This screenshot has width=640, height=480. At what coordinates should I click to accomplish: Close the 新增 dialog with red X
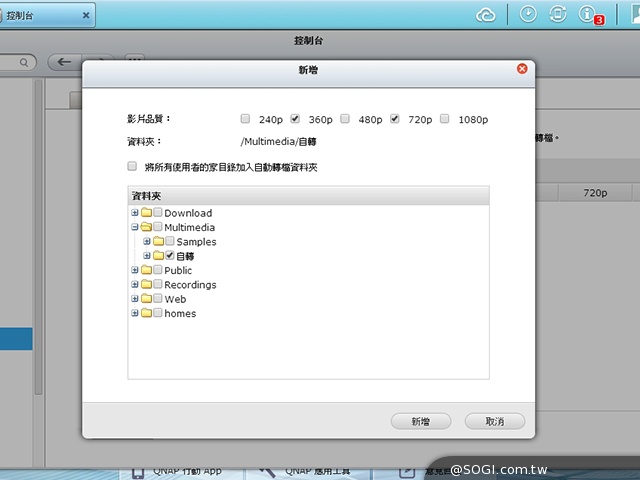click(x=522, y=69)
